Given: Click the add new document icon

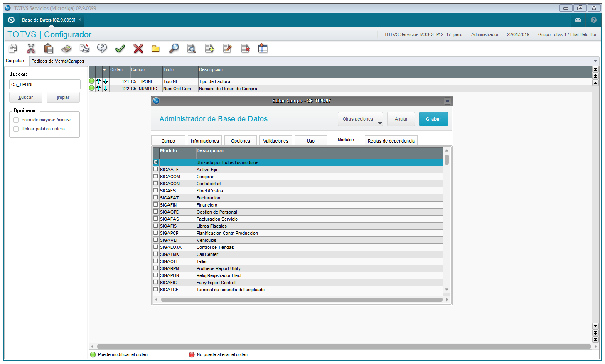Looking at the screenshot, I should coord(209,49).
